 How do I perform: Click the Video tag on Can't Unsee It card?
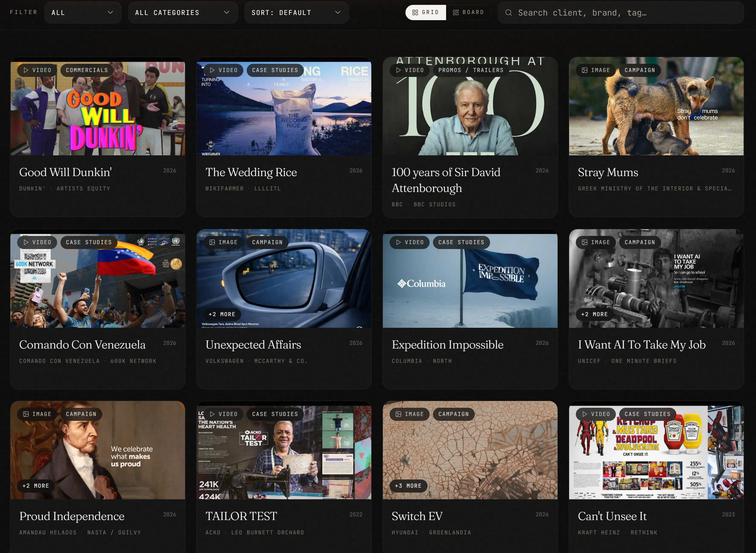(596, 414)
